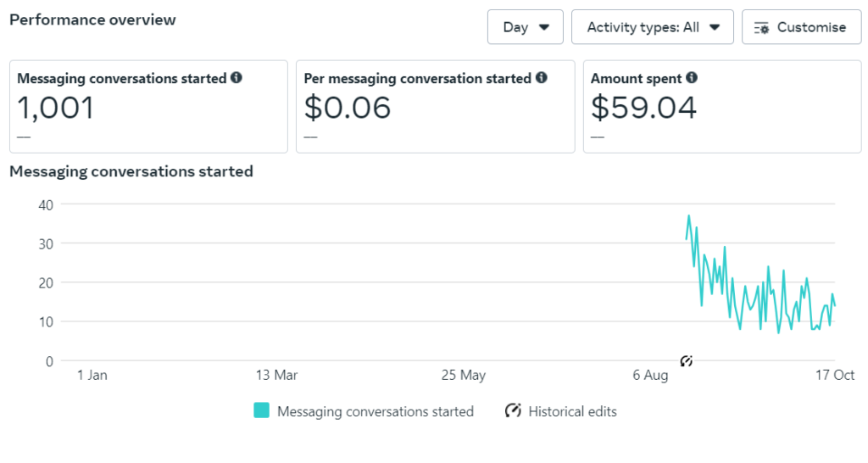Select the Amount spent metric card
This screenshot has height=463, width=868.
coord(722,106)
